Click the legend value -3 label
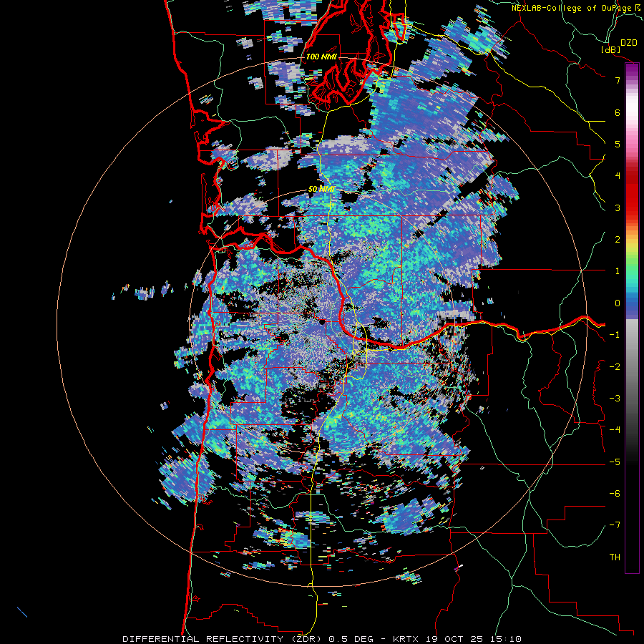The height and width of the screenshot is (644, 644). click(615, 399)
